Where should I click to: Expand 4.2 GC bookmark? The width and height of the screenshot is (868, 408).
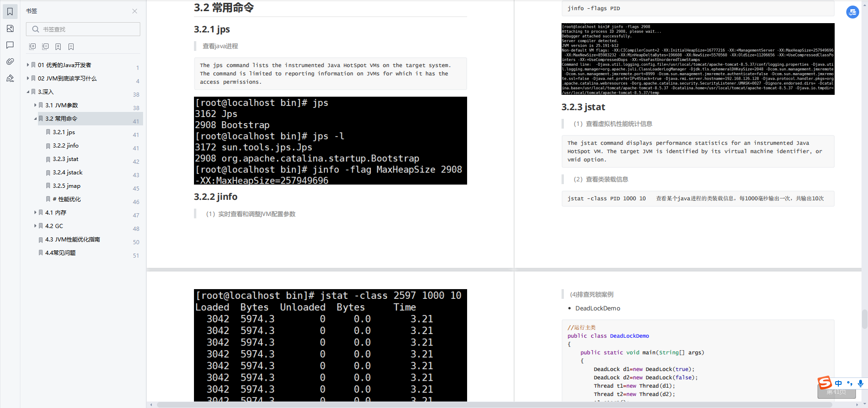point(35,226)
